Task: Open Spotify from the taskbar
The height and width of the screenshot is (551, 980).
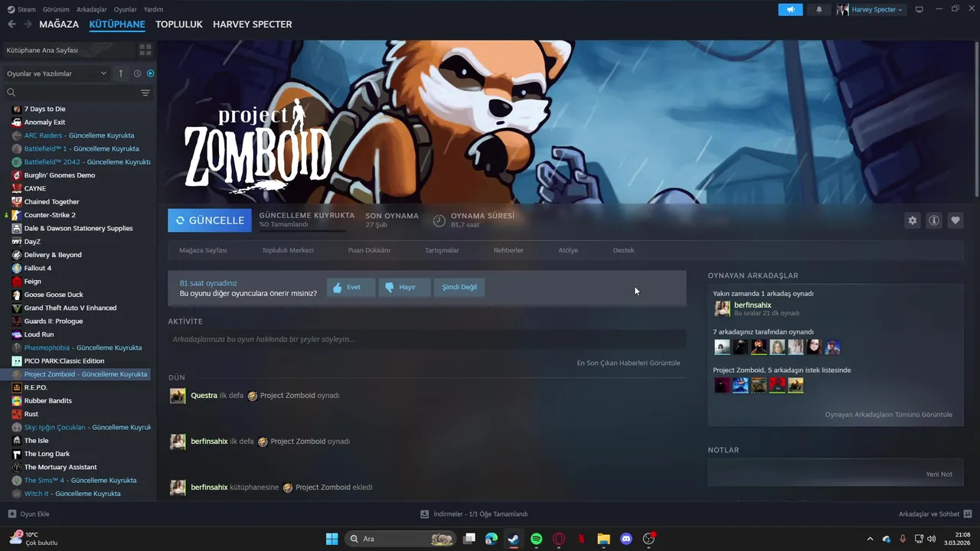Action: coord(537,539)
